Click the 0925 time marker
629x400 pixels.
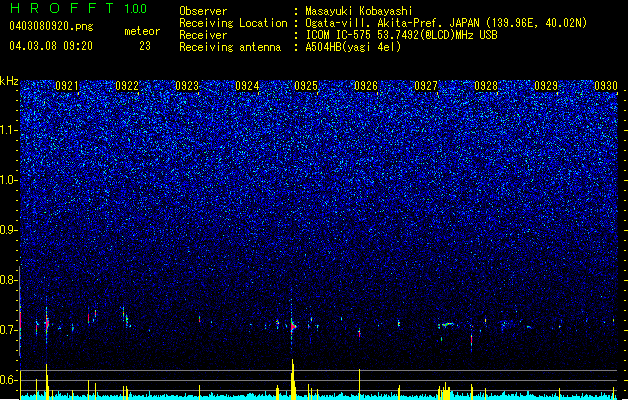click(306, 86)
